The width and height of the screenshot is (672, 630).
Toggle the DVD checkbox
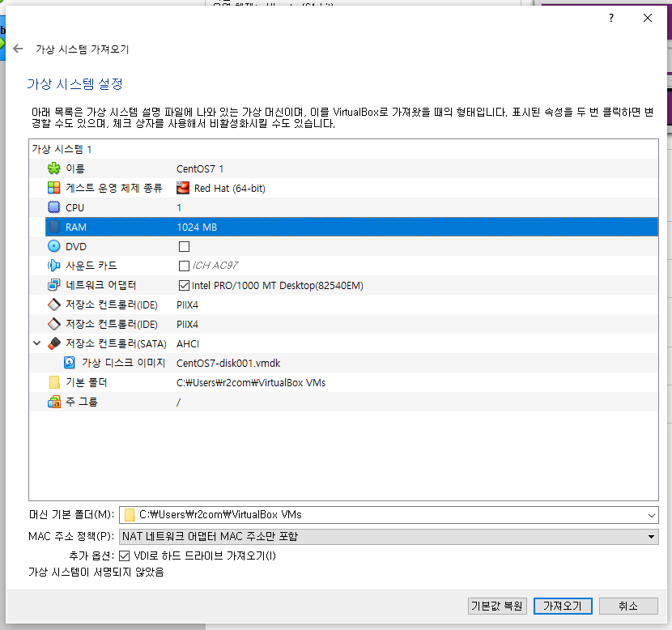[185, 246]
